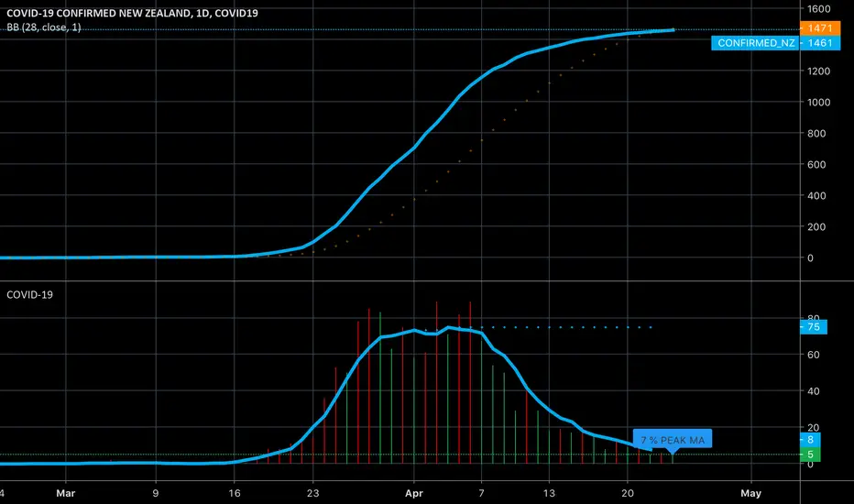Viewport: 854px width, 504px height.
Task: Click the 400 tick on upper price axis
Action: tap(816, 195)
